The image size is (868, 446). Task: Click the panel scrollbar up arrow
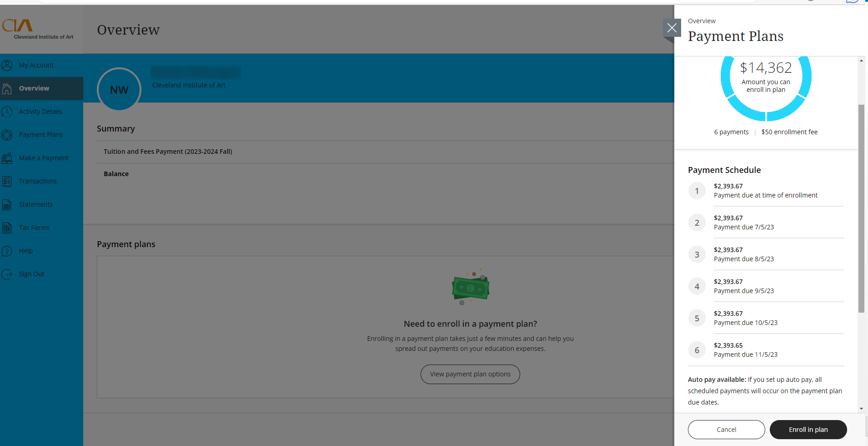[861, 60]
